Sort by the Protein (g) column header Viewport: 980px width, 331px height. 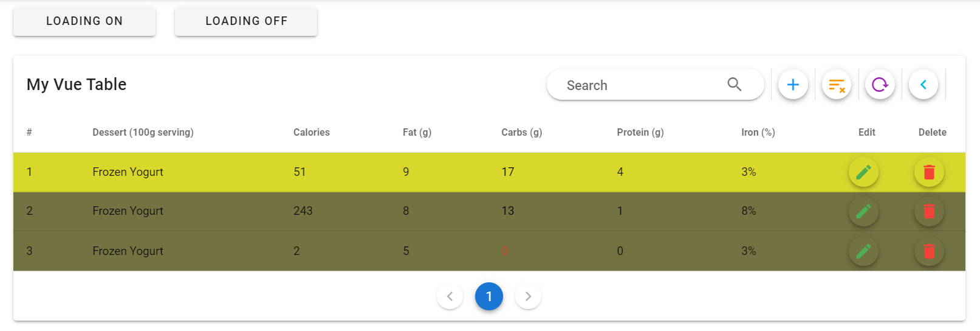pos(640,132)
